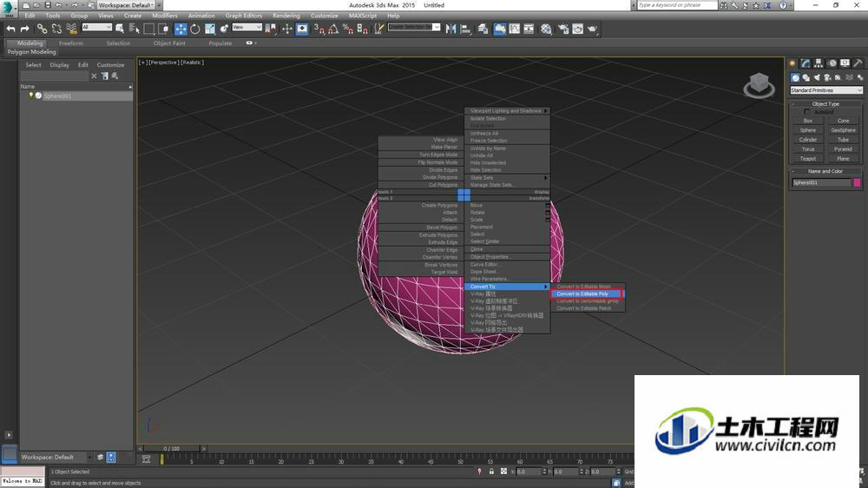The image size is (868, 488).
Task: Activate the Select and Scale tool
Action: (x=210, y=29)
